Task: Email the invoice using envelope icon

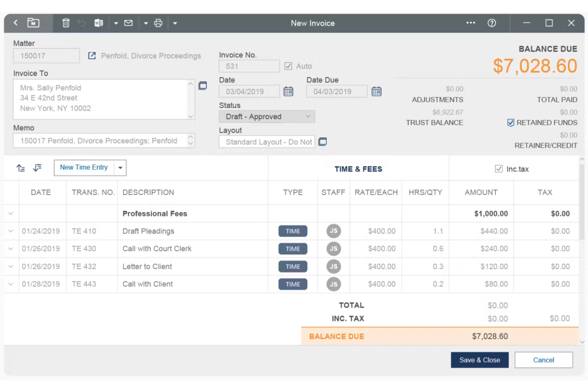Action: coord(128,23)
